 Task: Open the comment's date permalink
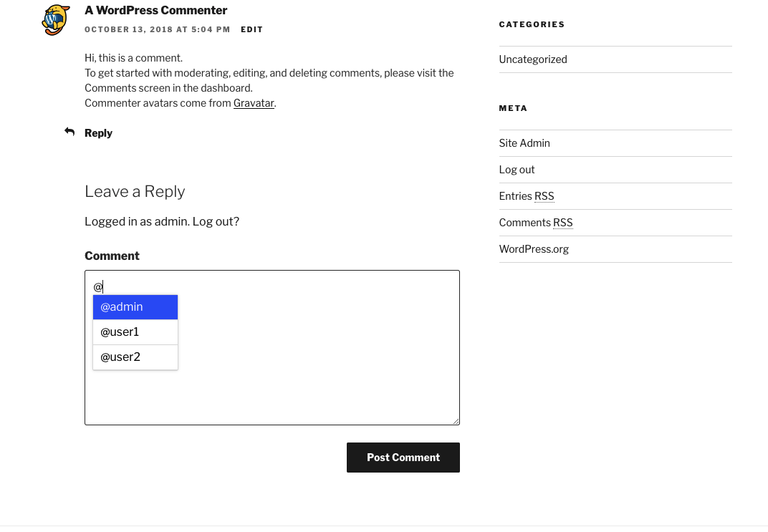(x=157, y=29)
